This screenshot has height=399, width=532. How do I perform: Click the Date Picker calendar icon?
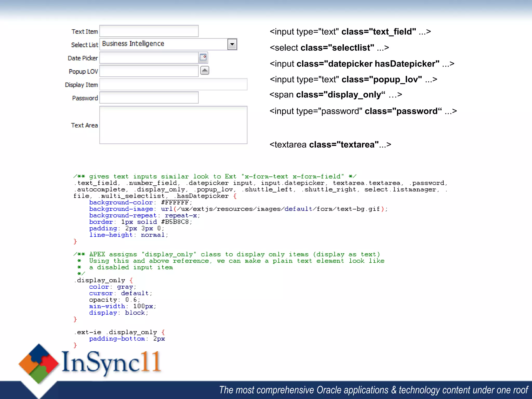203,57
